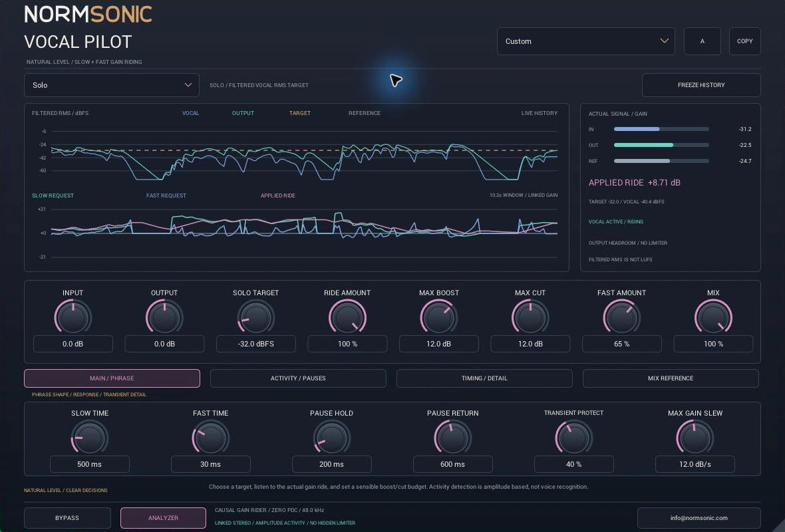Toggle the Bypass button

67,518
